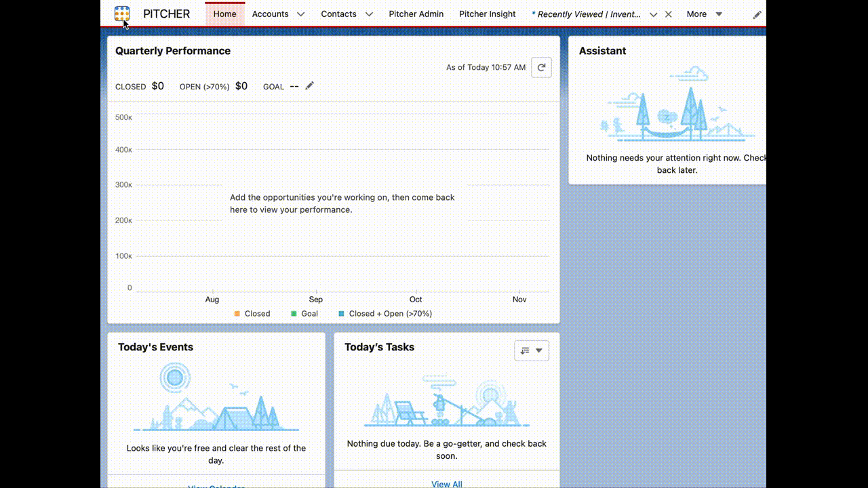Expand the Contacts tab dropdown chevron
Viewport: 868px width, 488px height.
tap(369, 14)
